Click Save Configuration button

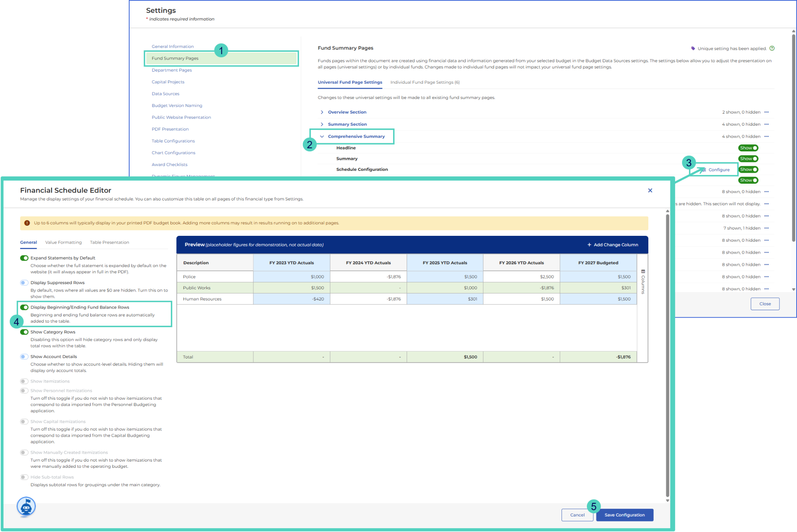click(625, 515)
